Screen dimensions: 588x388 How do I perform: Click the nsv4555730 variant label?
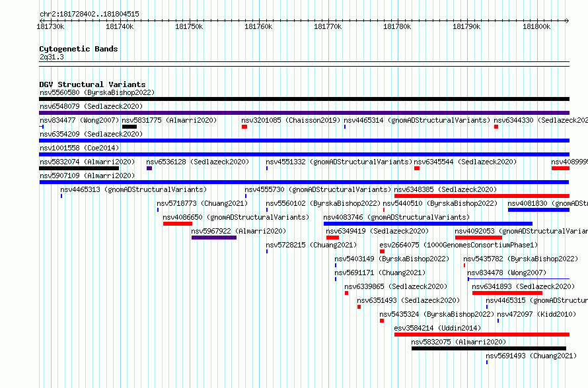(x=318, y=189)
